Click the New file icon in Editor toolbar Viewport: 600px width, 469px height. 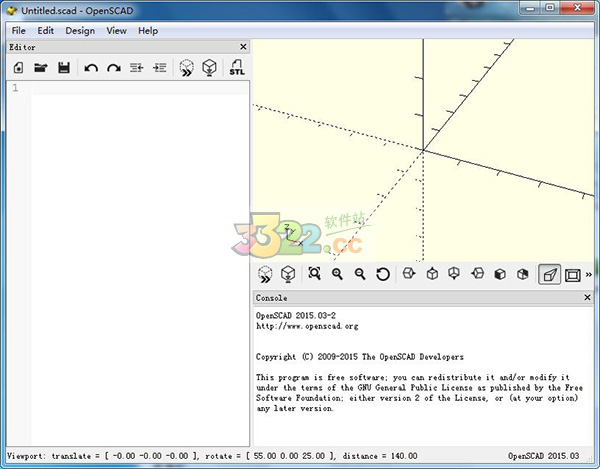point(18,68)
